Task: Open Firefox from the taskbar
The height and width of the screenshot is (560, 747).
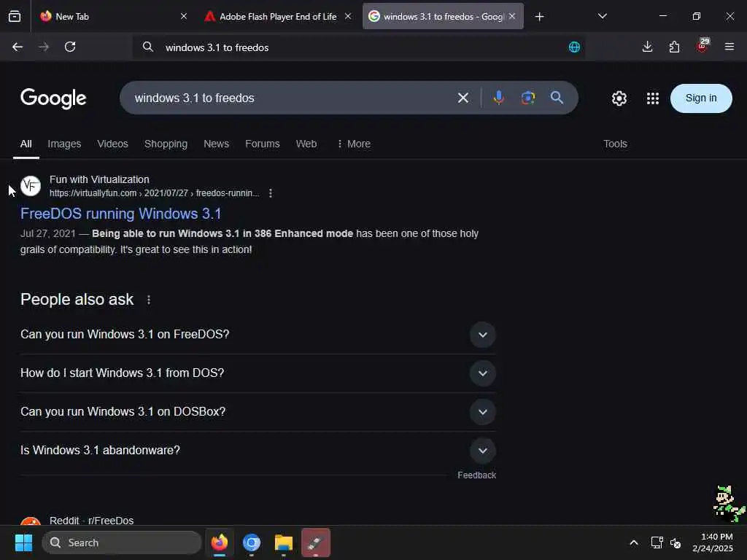Action: (219, 542)
